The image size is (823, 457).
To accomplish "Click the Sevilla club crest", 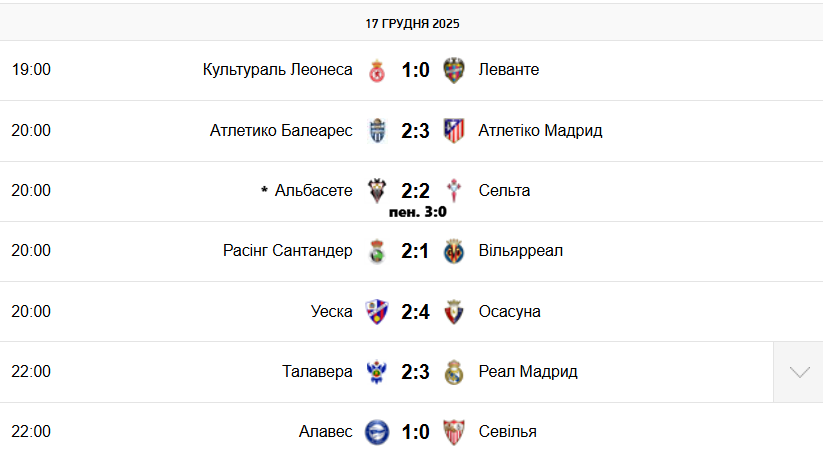I will click(x=454, y=431).
